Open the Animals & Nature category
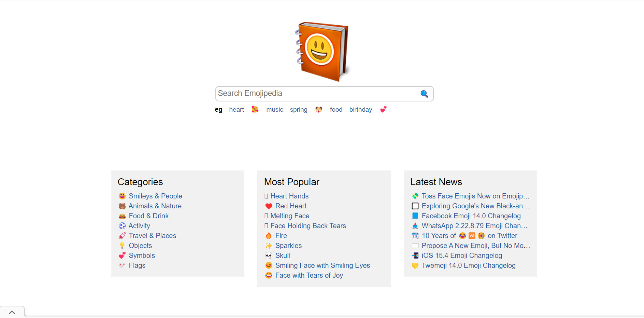Viewport: 644px width, 318px height. [155, 206]
